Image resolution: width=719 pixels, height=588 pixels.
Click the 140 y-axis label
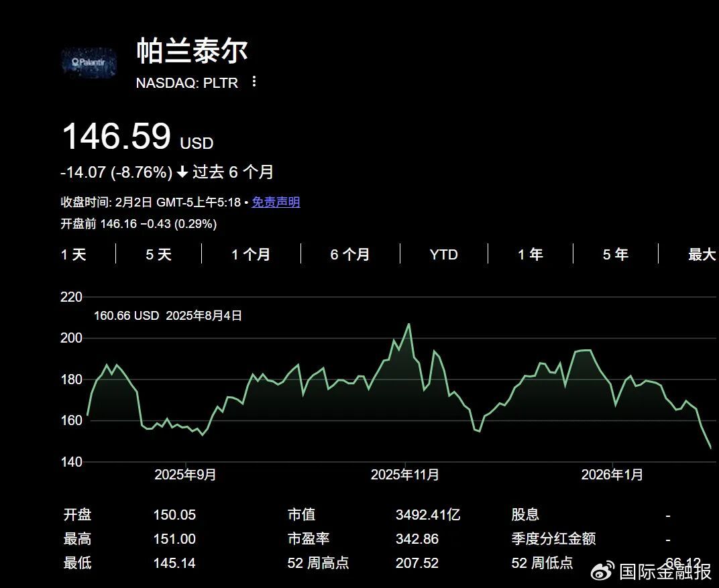coord(71,461)
